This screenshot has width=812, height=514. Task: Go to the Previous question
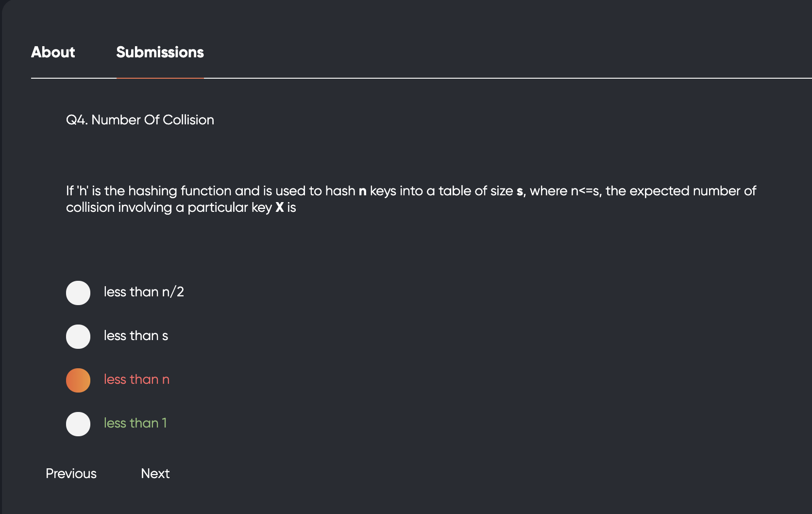tap(71, 474)
